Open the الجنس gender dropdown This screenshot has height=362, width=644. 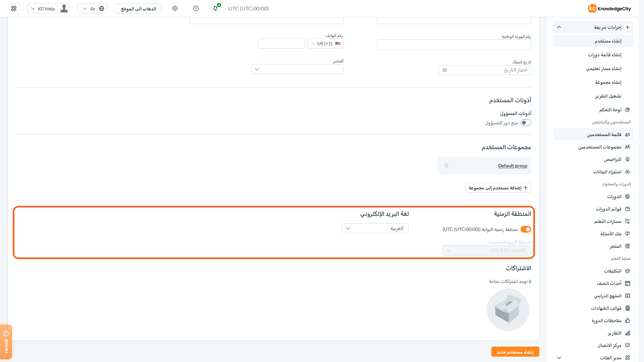[297, 69]
